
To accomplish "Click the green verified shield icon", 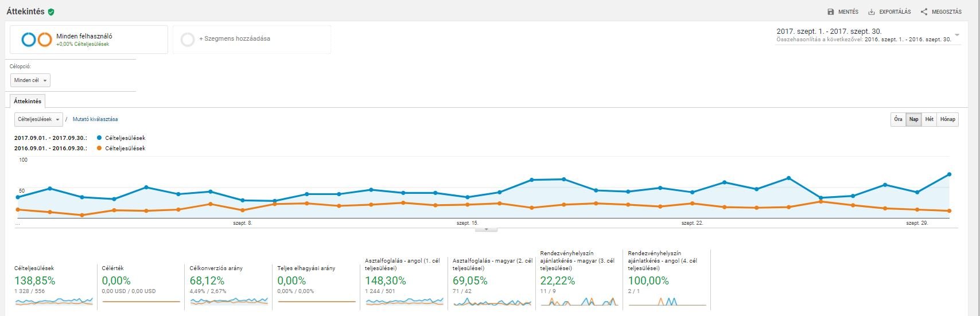I will [x=51, y=11].
